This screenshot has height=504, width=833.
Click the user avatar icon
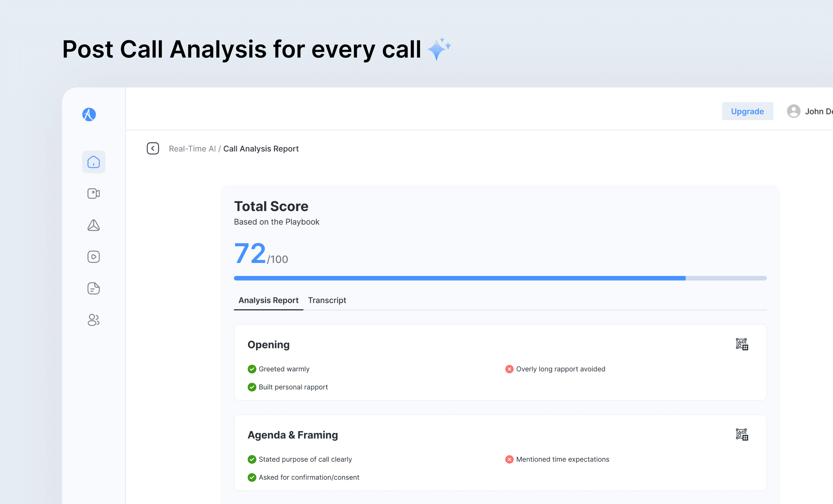(x=793, y=111)
